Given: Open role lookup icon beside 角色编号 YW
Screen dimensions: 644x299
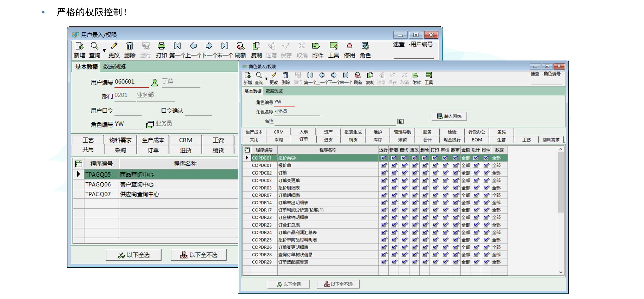Looking at the screenshot, I should (150, 124).
